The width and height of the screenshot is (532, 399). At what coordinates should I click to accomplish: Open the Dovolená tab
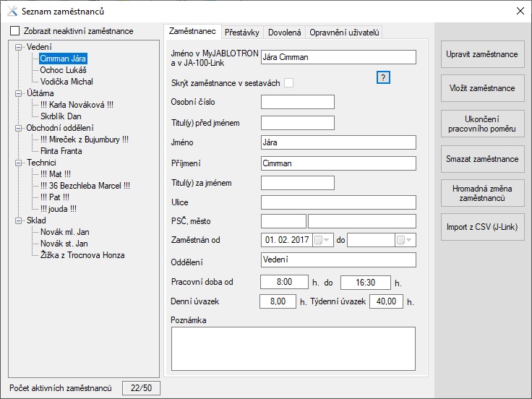pos(284,32)
